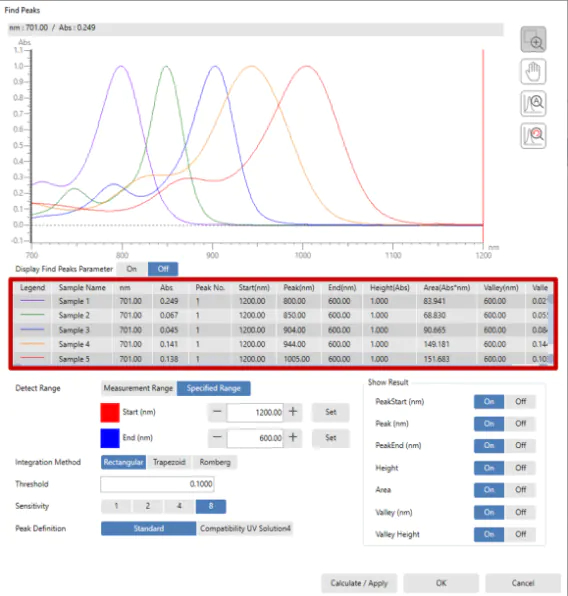
Task: Click the red Start color swatch
Action: point(110,413)
